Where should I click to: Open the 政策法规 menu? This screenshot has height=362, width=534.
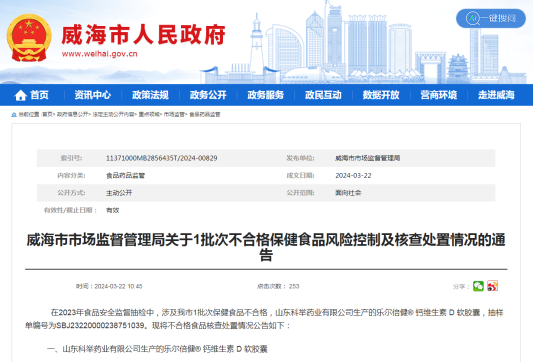coord(150,95)
